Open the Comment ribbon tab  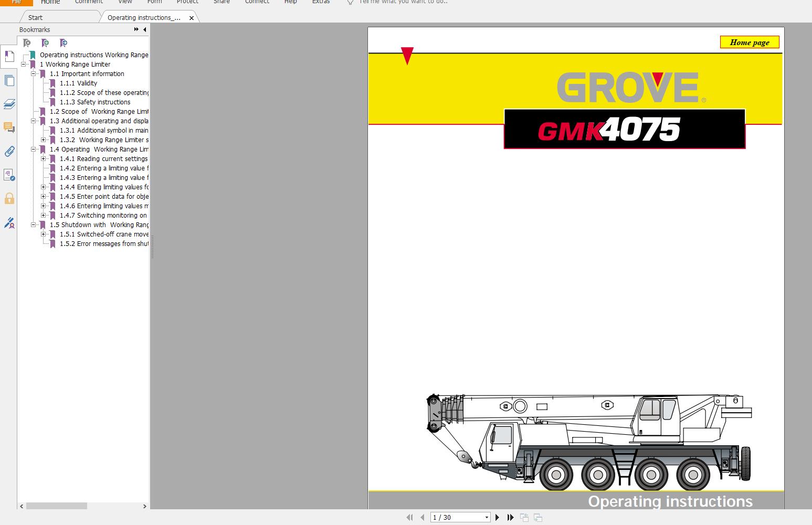89,2
